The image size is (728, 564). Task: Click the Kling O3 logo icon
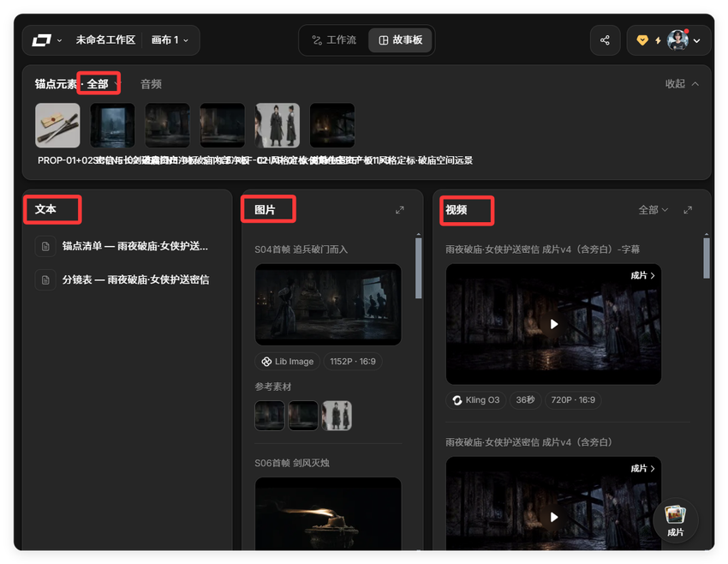[x=457, y=400]
